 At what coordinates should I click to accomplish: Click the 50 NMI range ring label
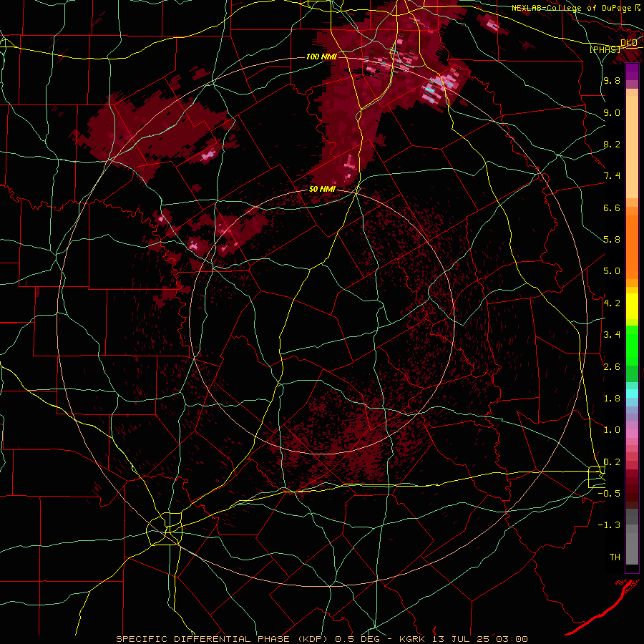[322, 190]
